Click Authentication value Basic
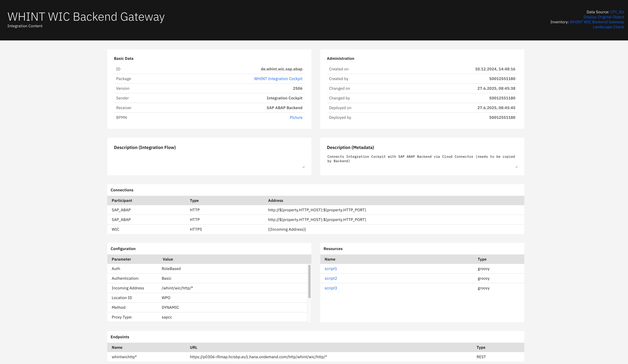This screenshot has height=364, width=628. [166, 278]
